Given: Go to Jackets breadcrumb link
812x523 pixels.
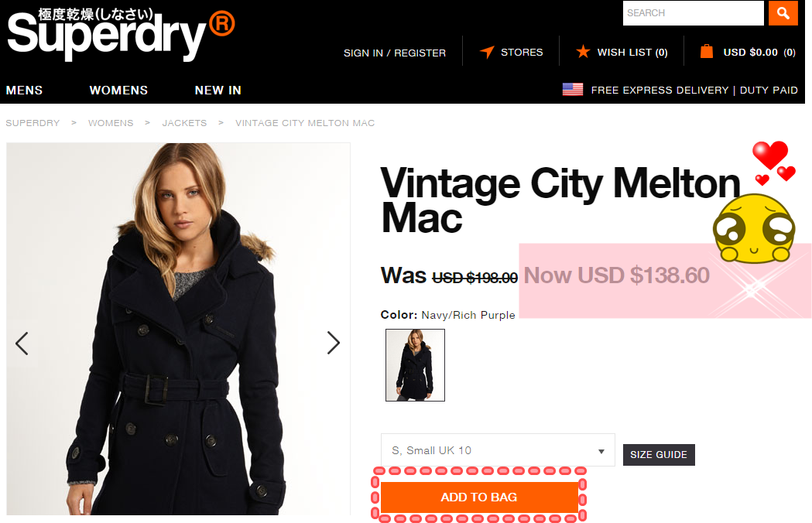Looking at the screenshot, I should [x=184, y=123].
